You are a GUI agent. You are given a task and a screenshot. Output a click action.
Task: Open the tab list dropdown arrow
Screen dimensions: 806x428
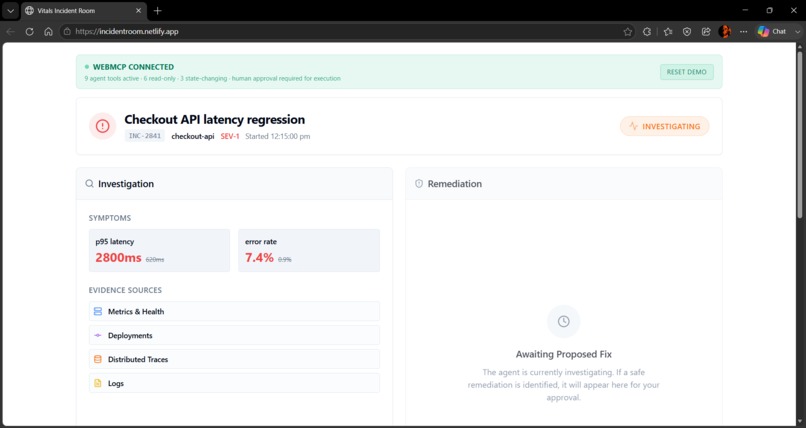[x=10, y=10]
